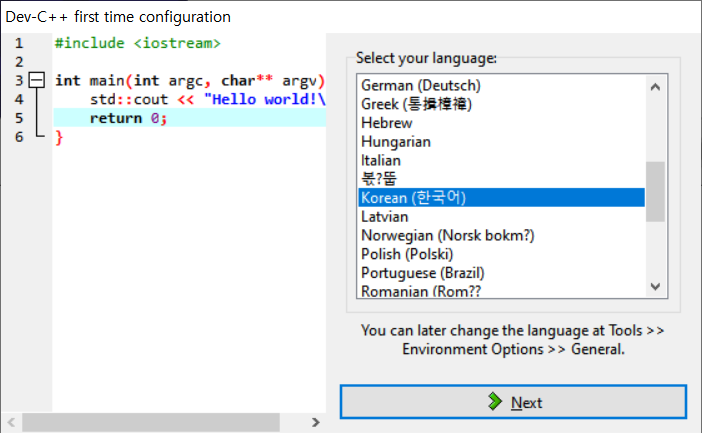
Task: Choose Hungarian from the language list
Action: point(501,141)
